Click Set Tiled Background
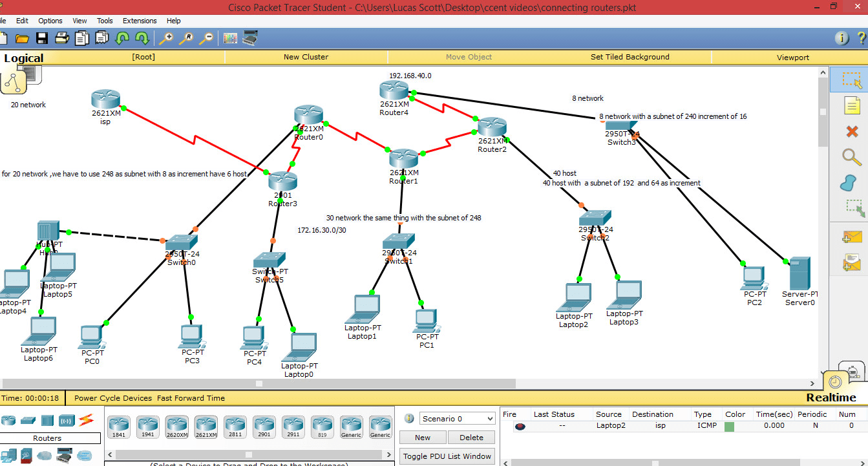 [630, 57]
